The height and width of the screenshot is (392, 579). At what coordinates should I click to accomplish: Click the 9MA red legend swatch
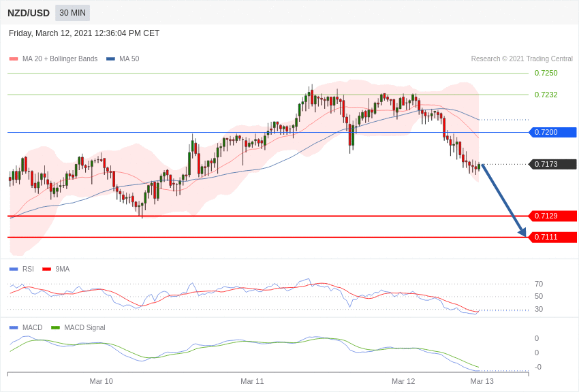(x=46, y=269)
